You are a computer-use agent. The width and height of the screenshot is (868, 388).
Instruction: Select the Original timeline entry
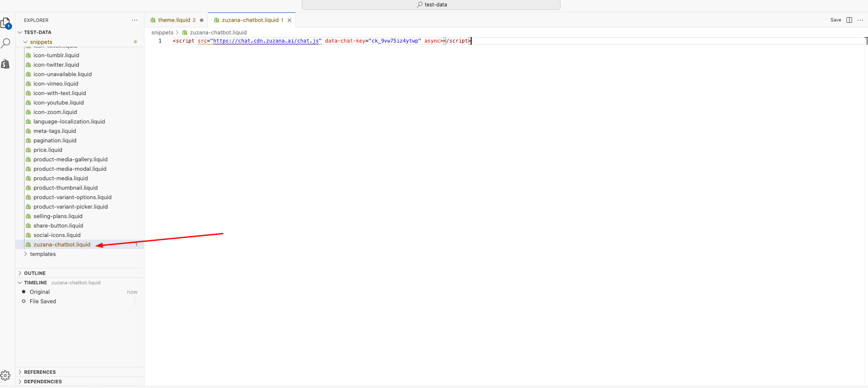coord(40,292)
